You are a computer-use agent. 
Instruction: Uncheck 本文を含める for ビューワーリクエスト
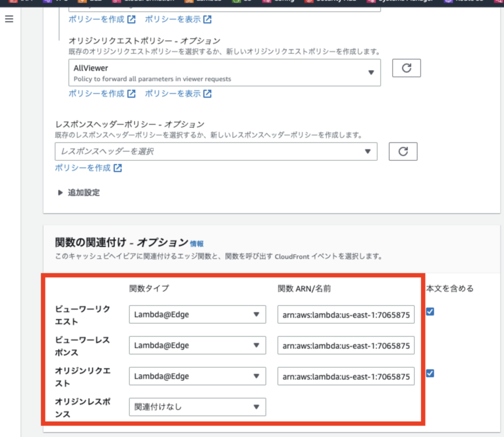pyautogui.click(x=430, y=311)
